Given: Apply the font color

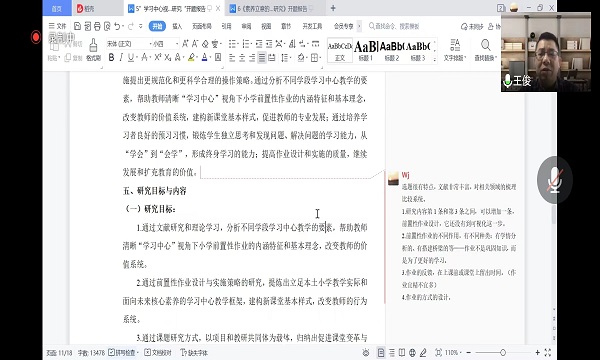Looking at the screenshot, I should pyautogui.click(x=204, y=57).
